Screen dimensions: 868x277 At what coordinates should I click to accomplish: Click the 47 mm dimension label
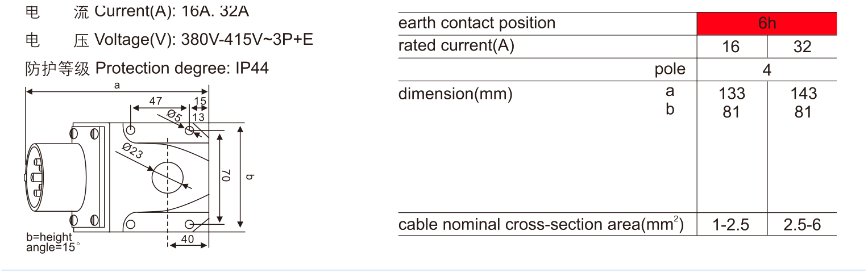[x=155, y=101]
